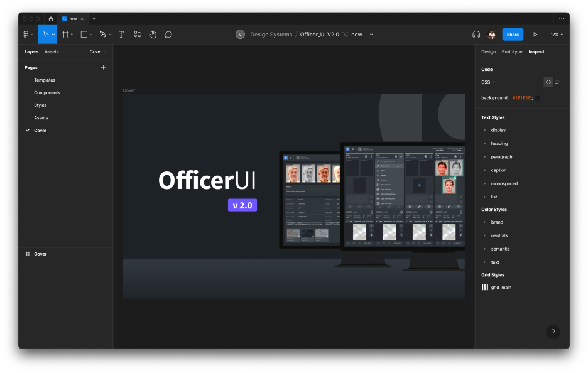Click the blue Share button
The height and width of the screenshot is (373, 588).
[x=513, y=35]
